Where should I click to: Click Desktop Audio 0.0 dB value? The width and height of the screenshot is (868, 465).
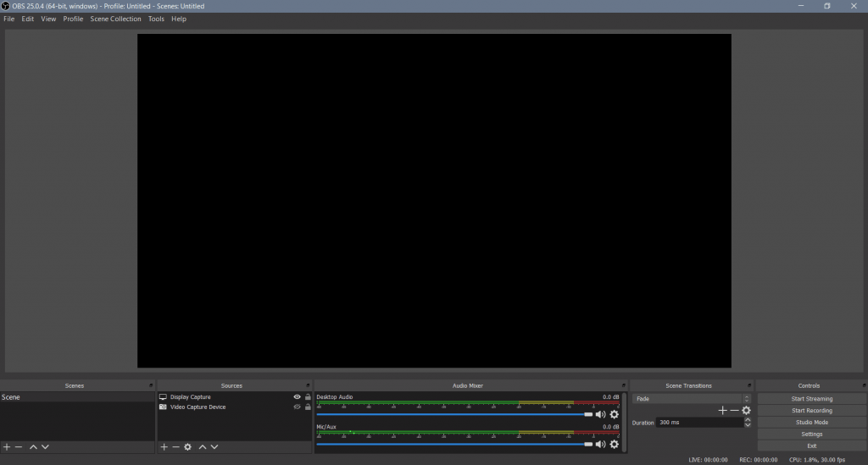point(610,397)
